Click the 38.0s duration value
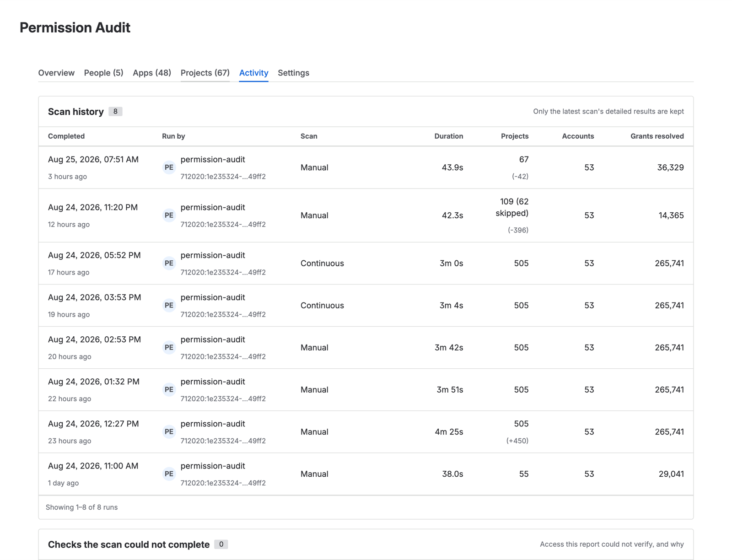Viewport: 732px width, 560px height. tap(452, 474)
